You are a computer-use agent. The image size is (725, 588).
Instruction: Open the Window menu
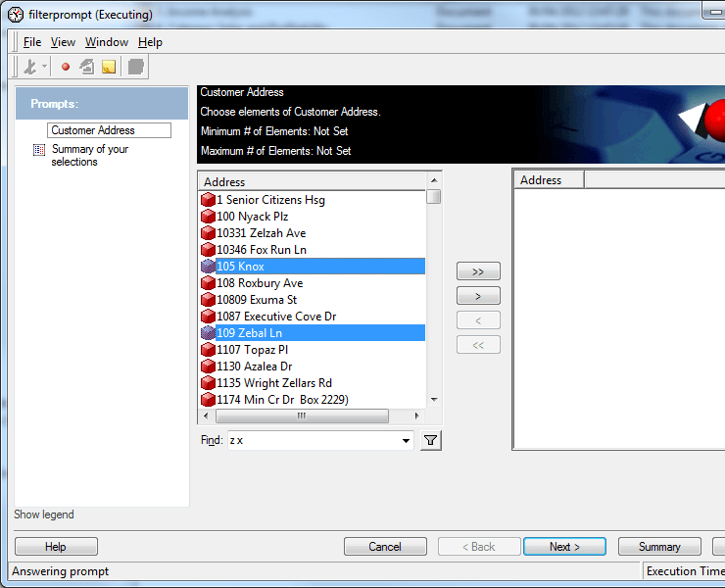coord(106,42)
